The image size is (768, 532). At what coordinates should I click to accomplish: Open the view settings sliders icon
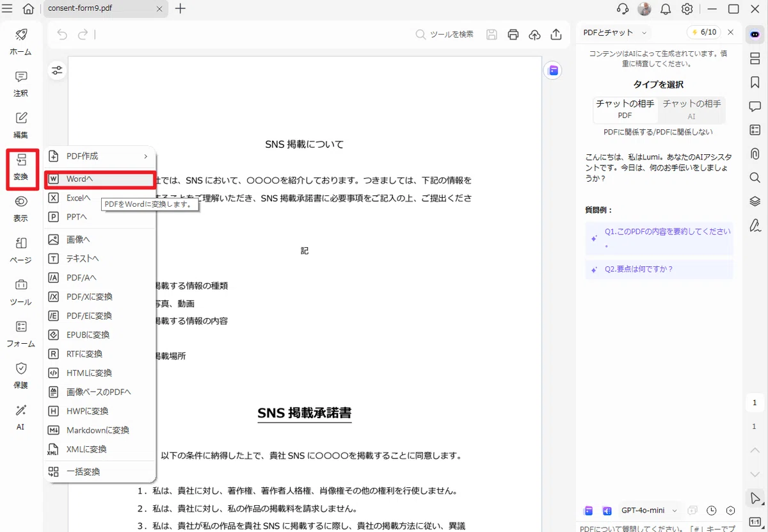click(x=58, y=70)
